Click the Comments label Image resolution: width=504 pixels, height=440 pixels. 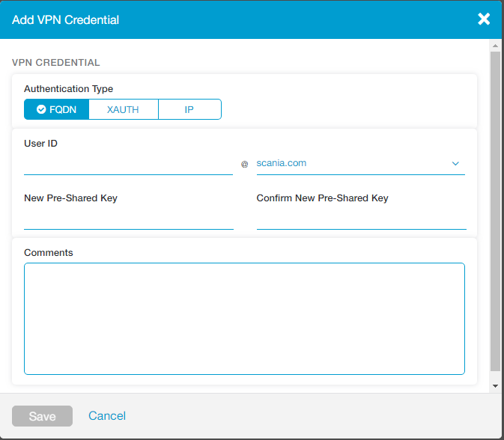coord(49,253)
